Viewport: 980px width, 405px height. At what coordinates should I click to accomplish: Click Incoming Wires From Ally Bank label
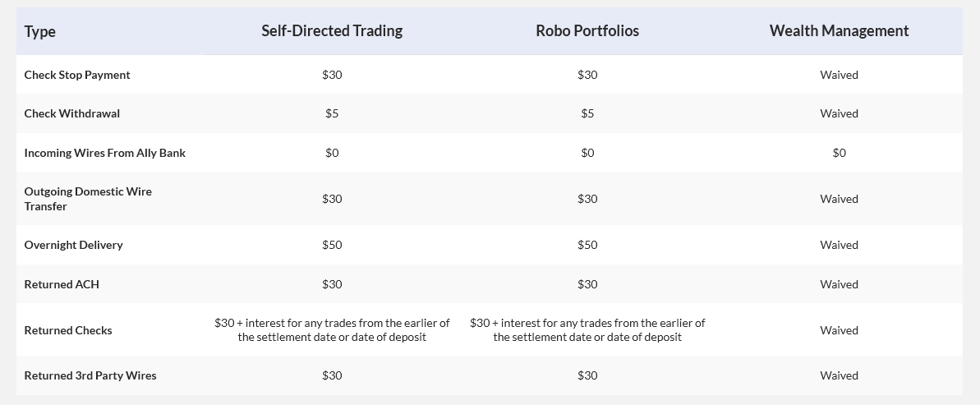(x=104, y=153)
